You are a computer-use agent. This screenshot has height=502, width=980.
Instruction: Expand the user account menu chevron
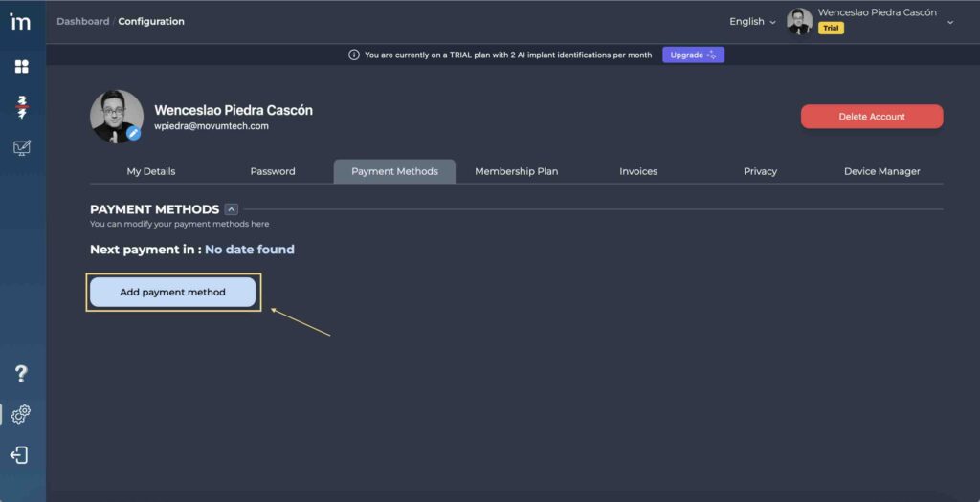(x=949, y=23)
